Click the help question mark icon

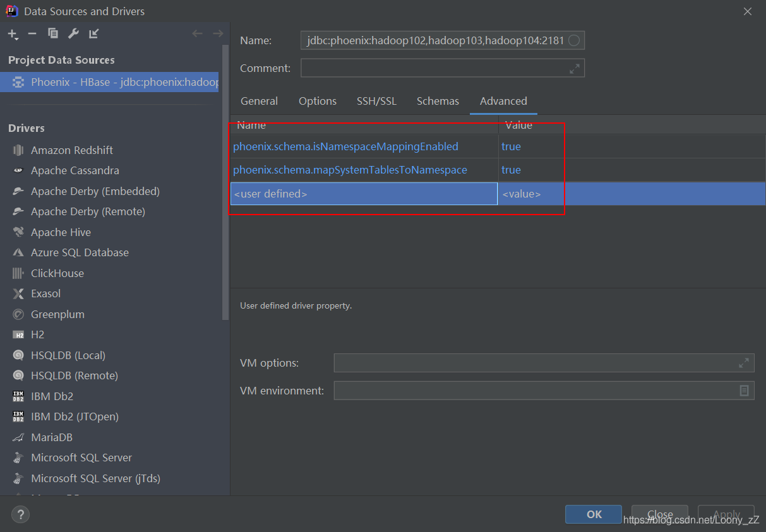click(x=20, y=514)
